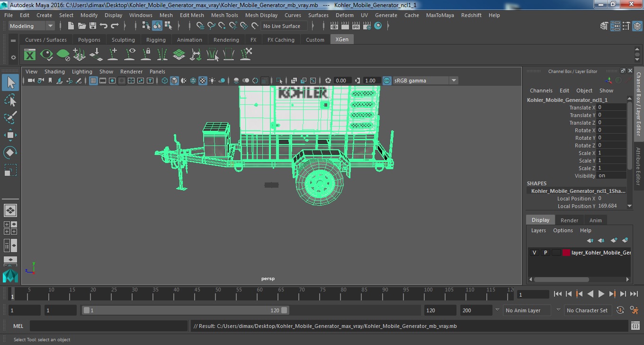
Task: Switch to the Rigging shelf tab
Action: (156, 40)
